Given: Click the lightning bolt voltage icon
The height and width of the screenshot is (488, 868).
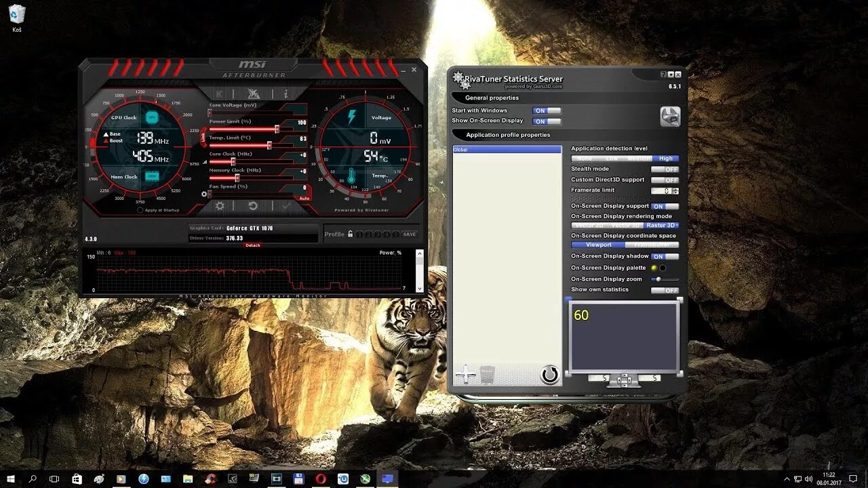Looking at the screenshot, I should (x=351, y=117).
